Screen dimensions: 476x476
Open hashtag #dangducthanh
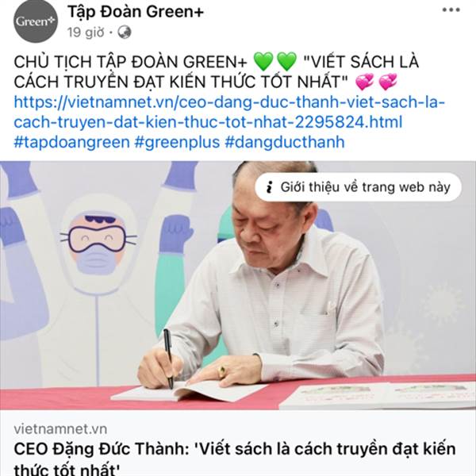pos(285,142)
